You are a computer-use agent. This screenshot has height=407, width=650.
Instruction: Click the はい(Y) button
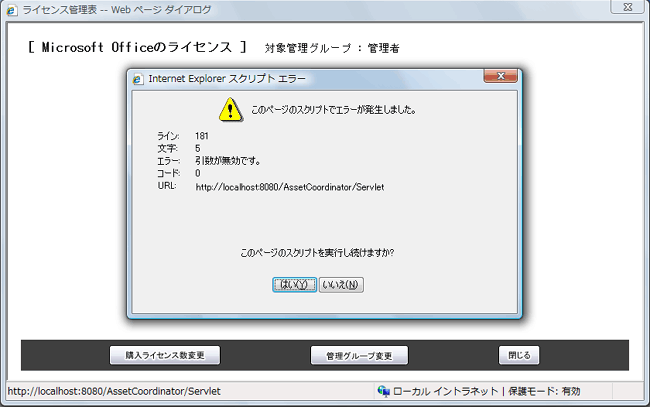click(294, 285)
